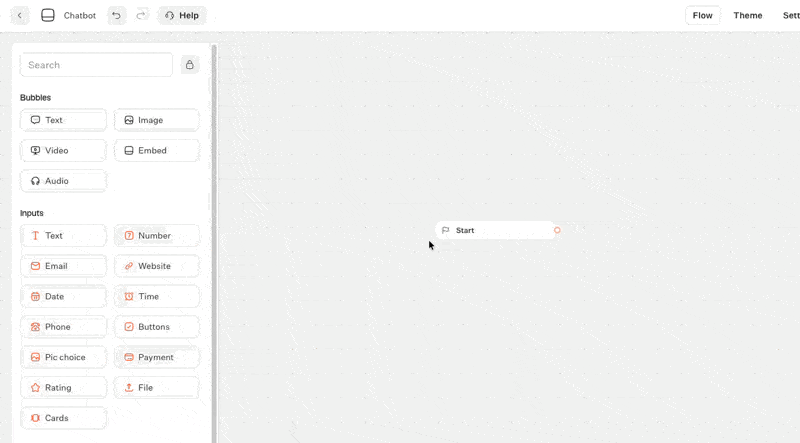This screenshot has height=443, width=800.
Task: Select the Image bubble block
Action: pyautogui.click(x=157, y=120)
